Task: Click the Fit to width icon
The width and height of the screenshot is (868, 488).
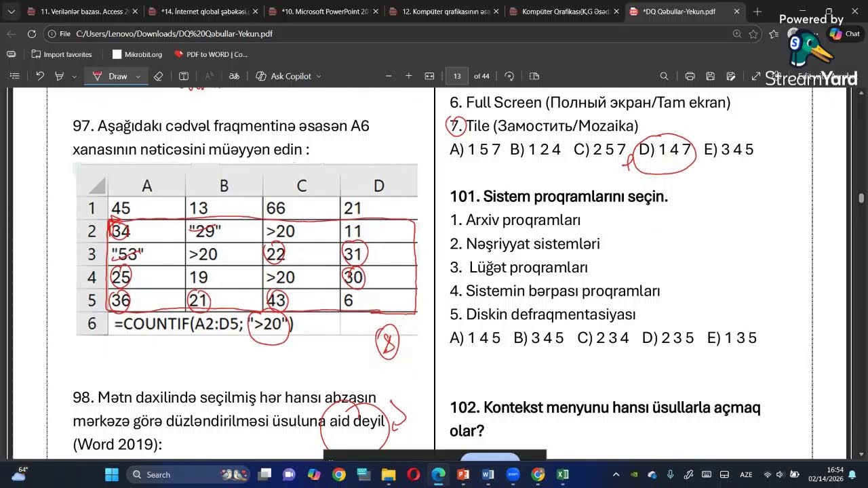Action: point(429,76)
